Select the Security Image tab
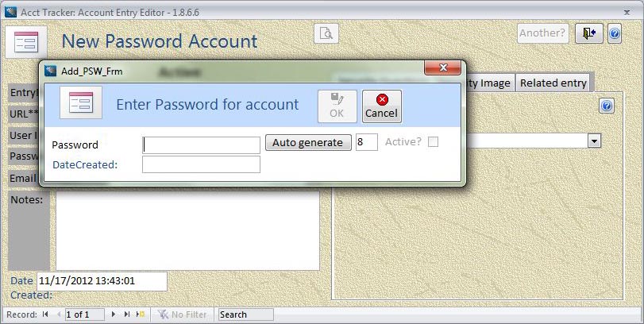The width and height of the screenshot is (644, 324). pyautogui.click(x=487, y=83)
